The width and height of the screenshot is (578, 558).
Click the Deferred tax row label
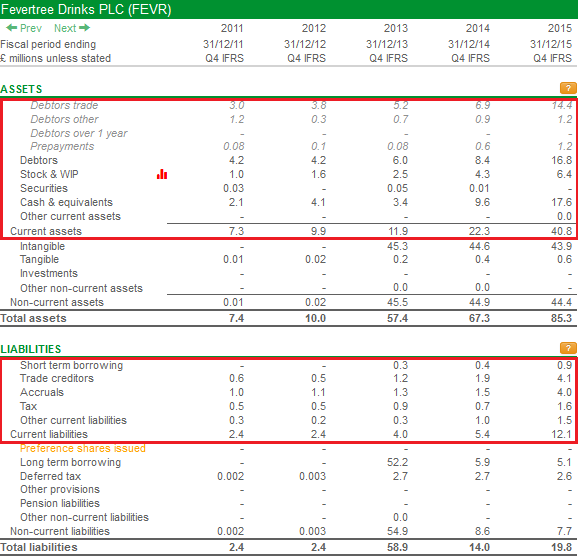(x=51, y=476)
